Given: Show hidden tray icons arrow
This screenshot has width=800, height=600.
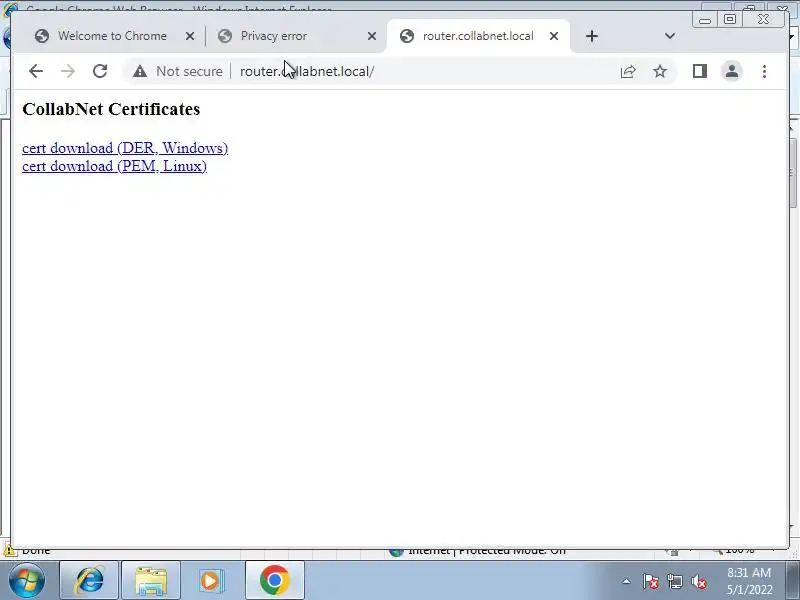Looking at the screenshot, I should [626, 581].
